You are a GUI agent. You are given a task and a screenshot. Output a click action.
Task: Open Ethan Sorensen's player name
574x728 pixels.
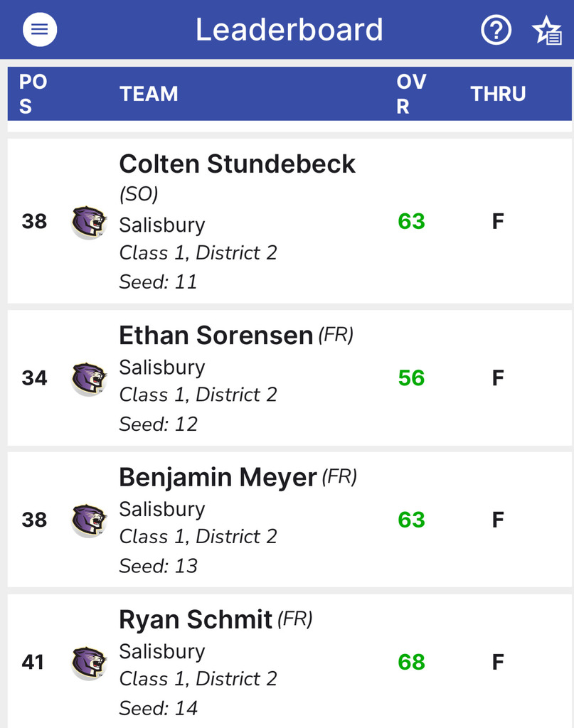tap(216, 335)
